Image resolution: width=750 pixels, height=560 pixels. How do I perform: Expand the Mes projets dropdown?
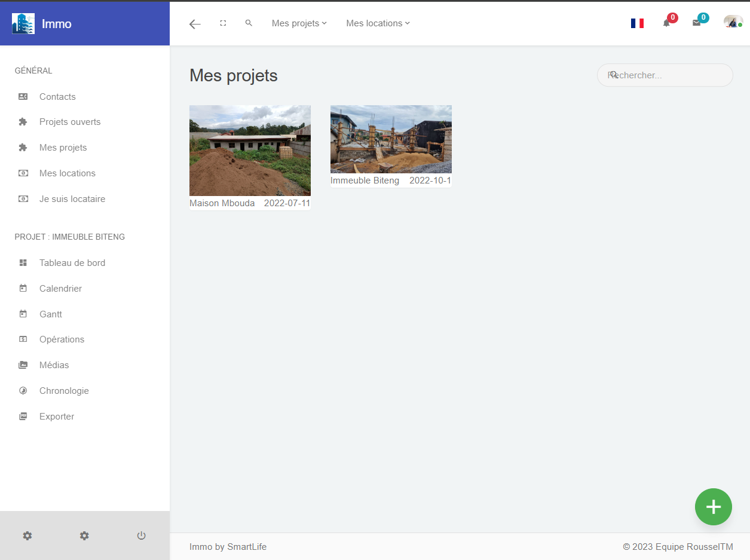(x=299, y=23)
